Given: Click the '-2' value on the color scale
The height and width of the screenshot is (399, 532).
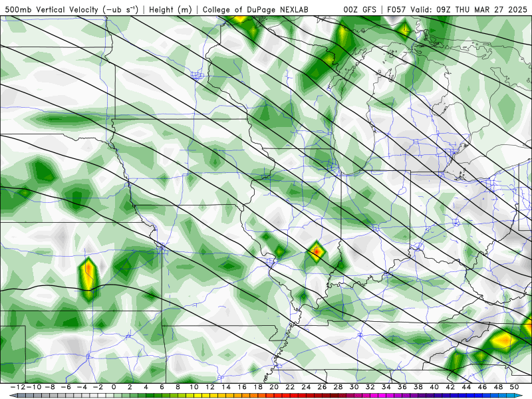Looking at the screenshot, I should [97, 387].
